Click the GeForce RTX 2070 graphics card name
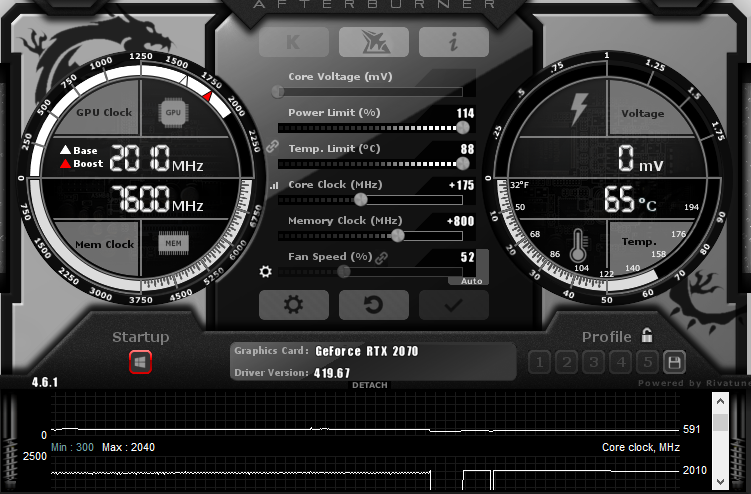Screen dimensions: 751x494 click(x=367, y=351)
